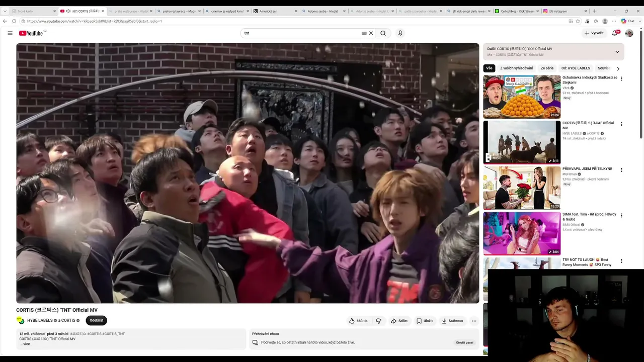Screen dimensions: 644x362
Task: Click the video title CORTIS 'TNT' Official MV
Action: 57,310
